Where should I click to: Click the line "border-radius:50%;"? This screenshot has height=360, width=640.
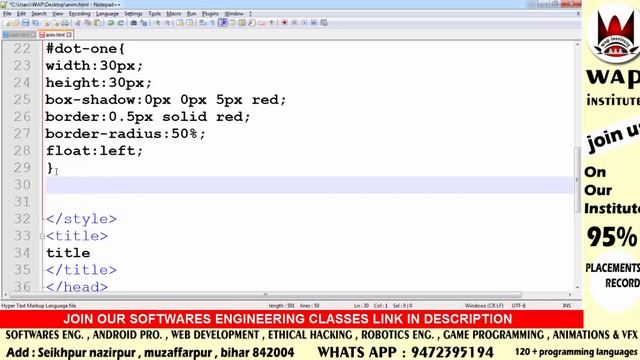pyautogui.click(x=125, y=133)
